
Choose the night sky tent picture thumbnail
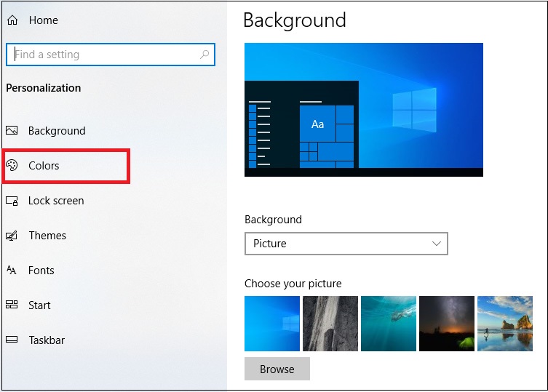pyautogui.click(x=447, y=324)
